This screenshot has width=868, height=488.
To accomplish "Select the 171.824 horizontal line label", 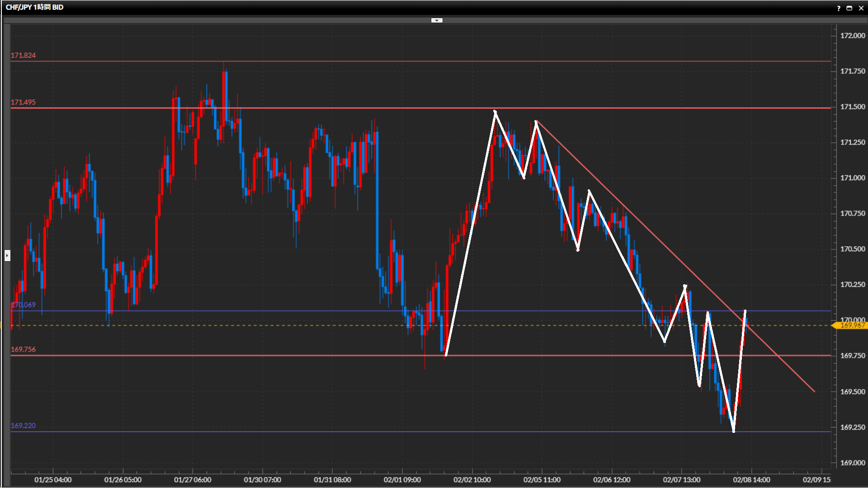I will pos(24,56).
